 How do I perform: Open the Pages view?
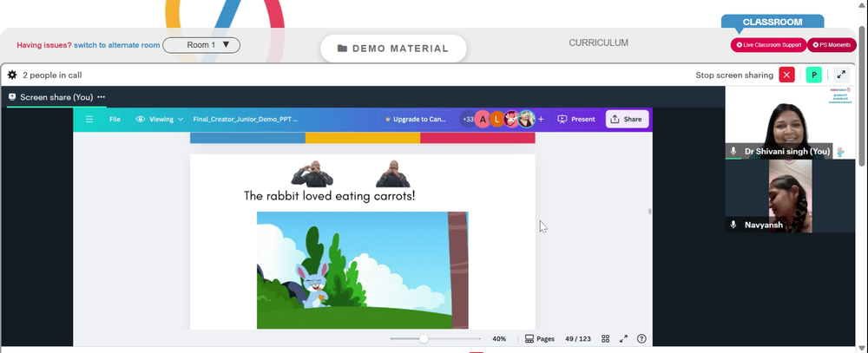click(x=540, y=338)
